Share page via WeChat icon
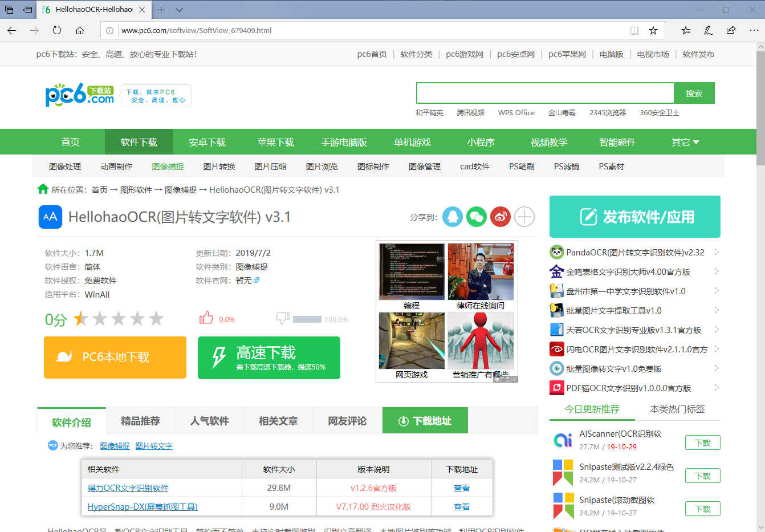Viewport: 765px width, 532px height. (x=477, y=217)
